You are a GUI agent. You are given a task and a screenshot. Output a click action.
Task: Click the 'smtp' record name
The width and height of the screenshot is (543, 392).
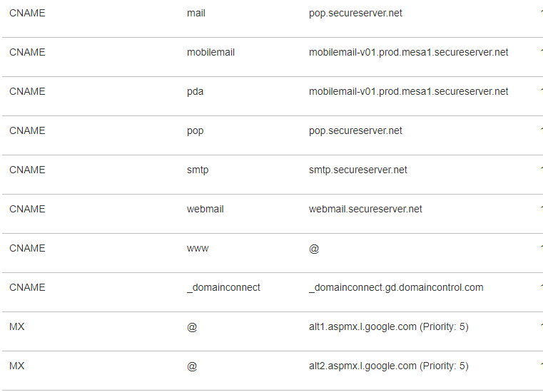pos(198,170)
